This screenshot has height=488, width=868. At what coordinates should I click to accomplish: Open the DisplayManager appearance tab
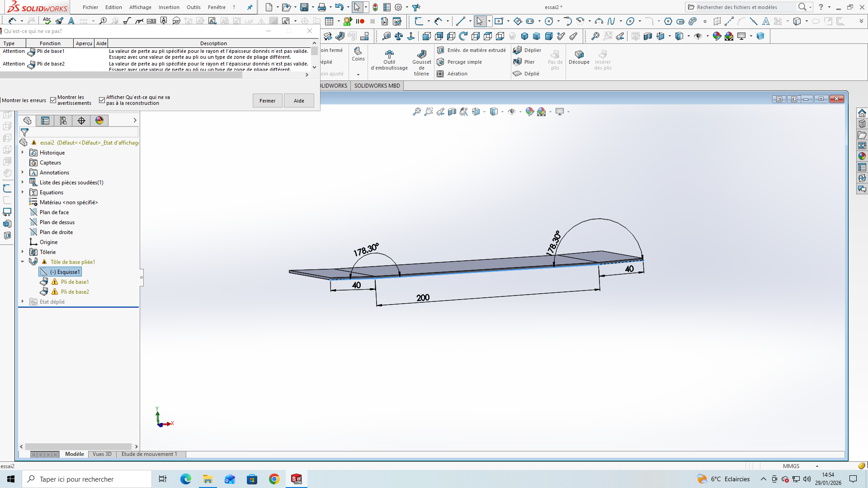(99, 121)
